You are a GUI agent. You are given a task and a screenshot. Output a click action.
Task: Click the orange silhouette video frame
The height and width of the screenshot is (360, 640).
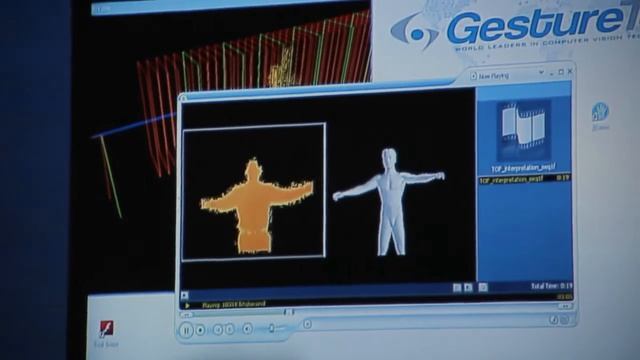tap(254, 191)
